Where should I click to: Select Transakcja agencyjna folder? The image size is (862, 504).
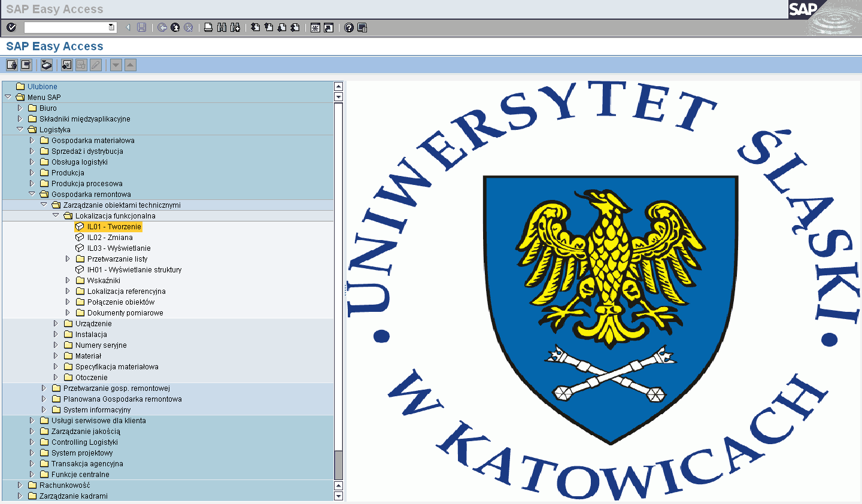coord(87,464)
